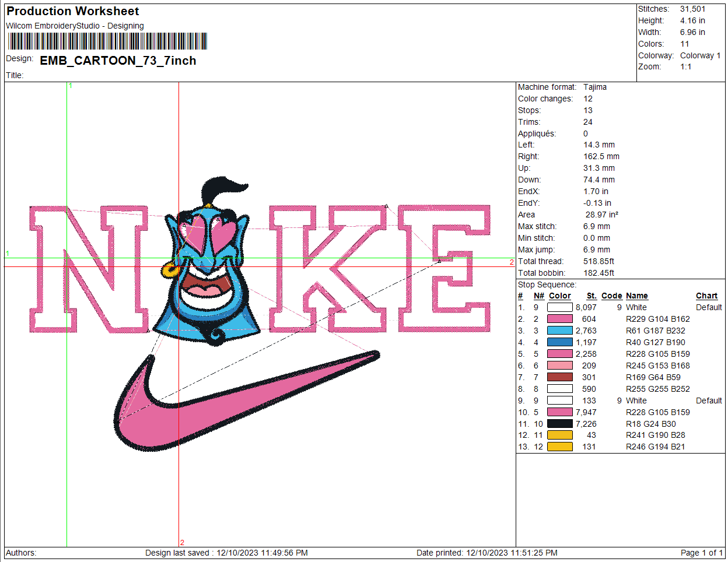This screenshot has height=562, width=728.
Task: Click the "Code" column header
Action: [x=612, y=296]
